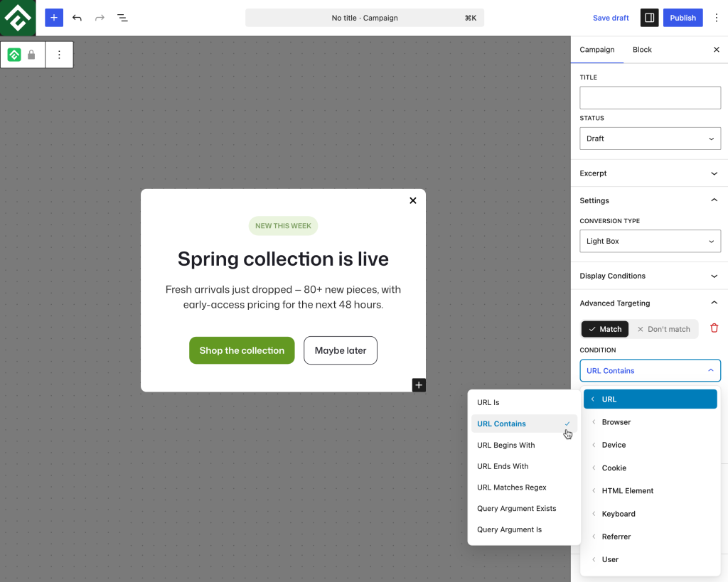Screen dimensions: 728x582
Task: Switch to the Campaign tab
Action: [596, 50]
